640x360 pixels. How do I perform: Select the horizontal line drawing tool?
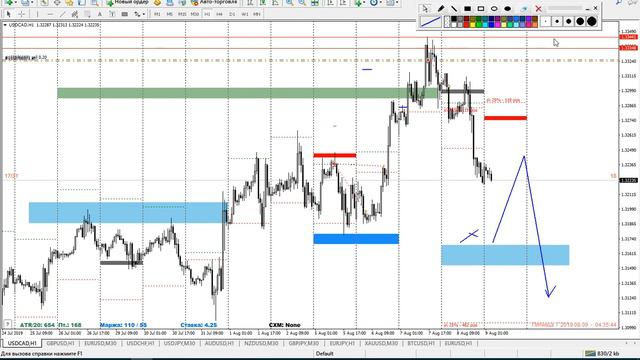coord(50,14)
